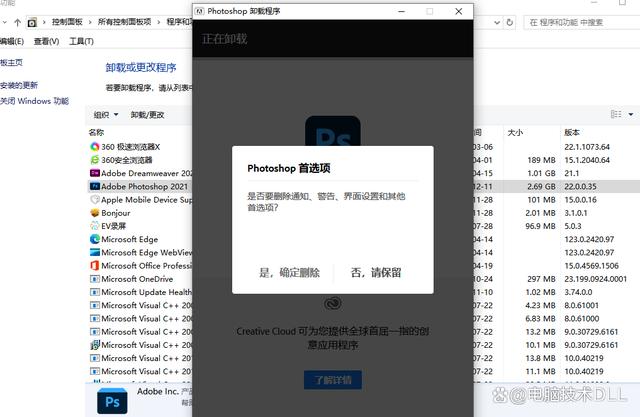Click the Adobe Photoshop 2021 row icon
Screen dimensions: 640x417
click(x=95, y=186)
